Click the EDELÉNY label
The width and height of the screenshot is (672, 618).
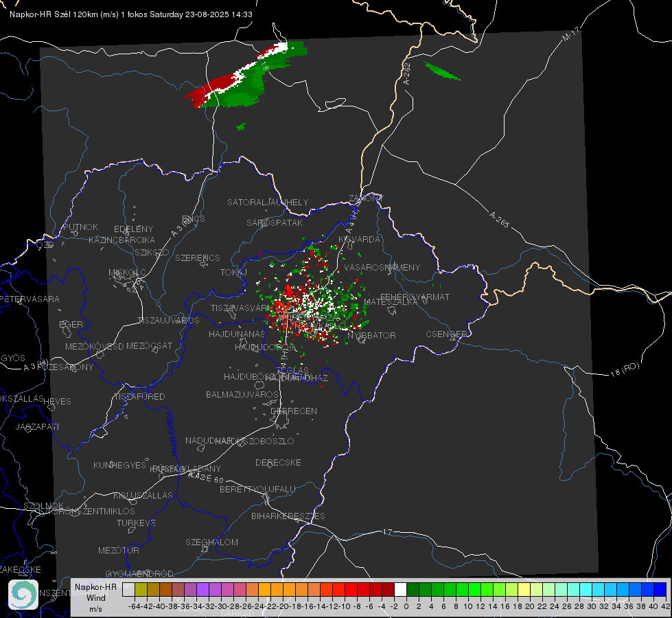click(133, 229)
